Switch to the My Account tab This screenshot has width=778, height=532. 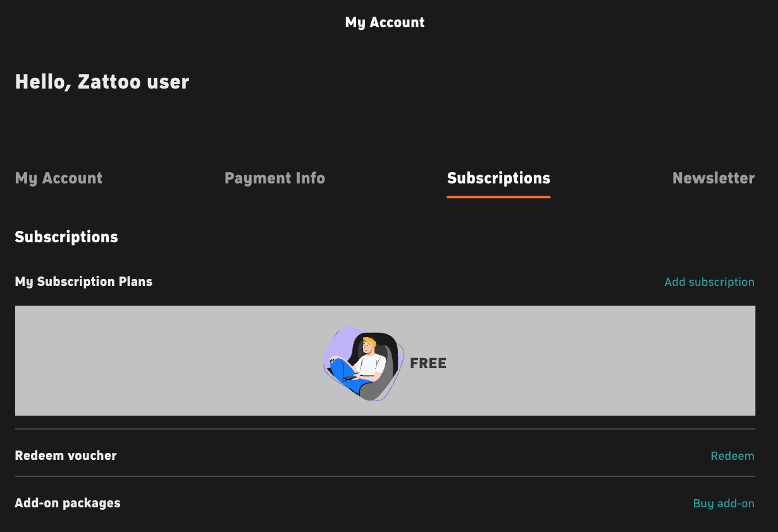(x=59, y=178)
